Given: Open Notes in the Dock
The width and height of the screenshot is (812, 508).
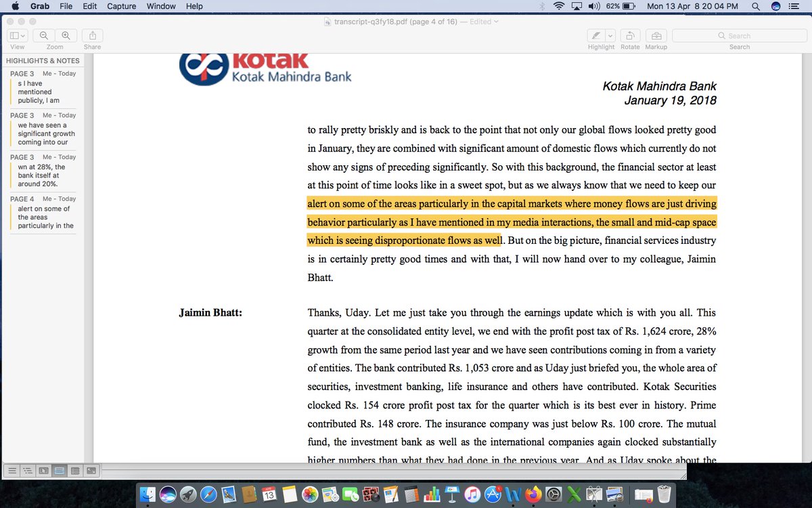Looking at the screenshot, I should pos(290,494).
